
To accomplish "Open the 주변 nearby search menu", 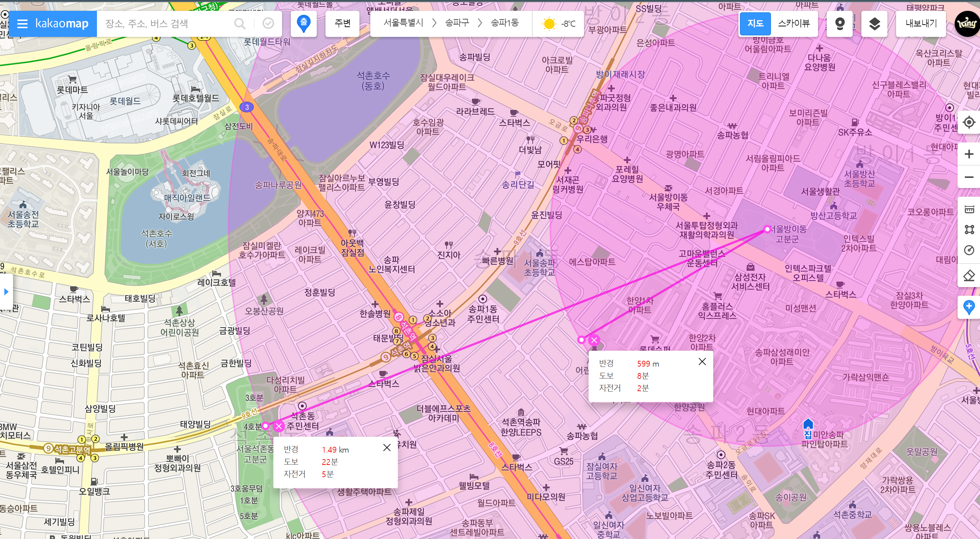I will 342,23.
